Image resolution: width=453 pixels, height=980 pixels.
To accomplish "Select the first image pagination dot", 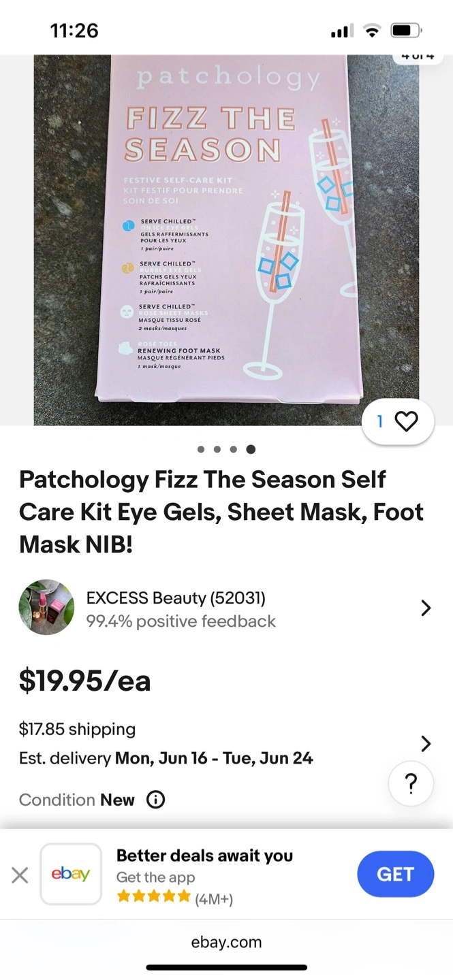I will tap(200, 449).
